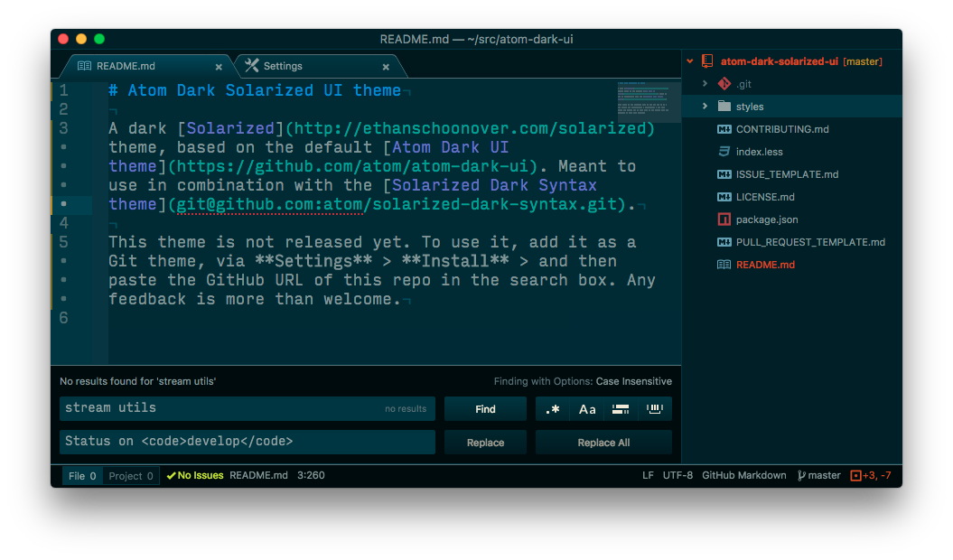Click the folder icon for styles
The width and height of the screenshot is (953, 560).
tap(724, 106)
